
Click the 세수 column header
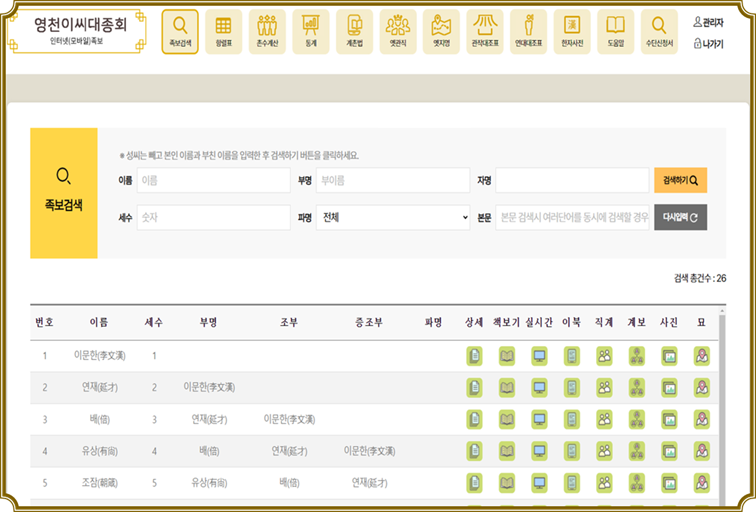tap(154, 323)
